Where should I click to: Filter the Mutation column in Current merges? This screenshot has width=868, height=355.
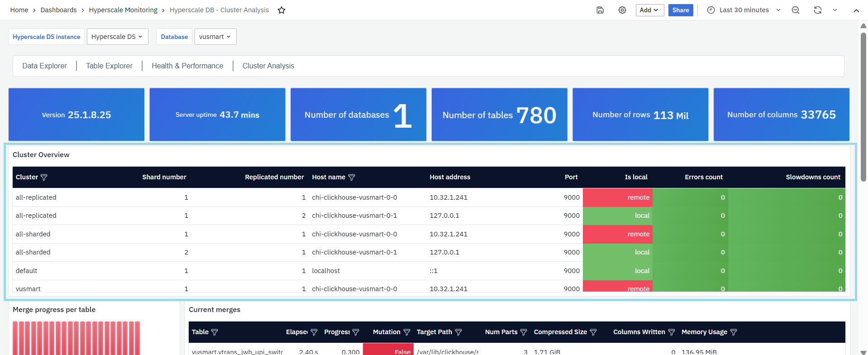pos(406,332)
